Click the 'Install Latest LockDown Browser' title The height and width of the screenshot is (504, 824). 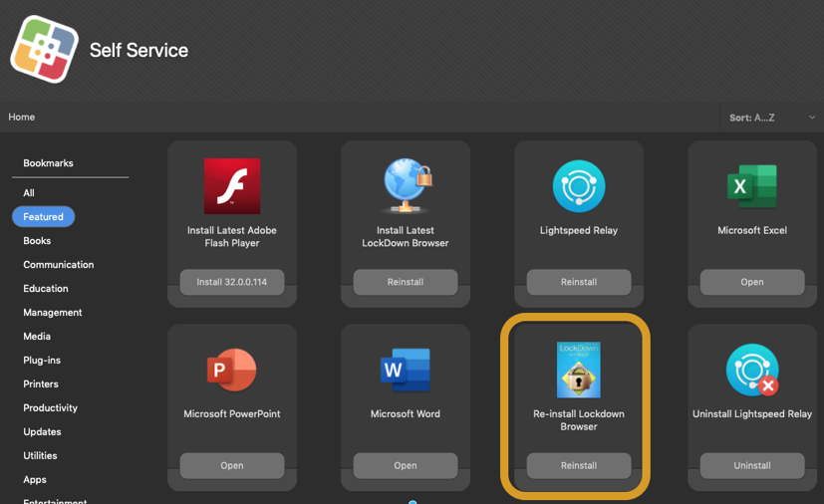(406, 236)
